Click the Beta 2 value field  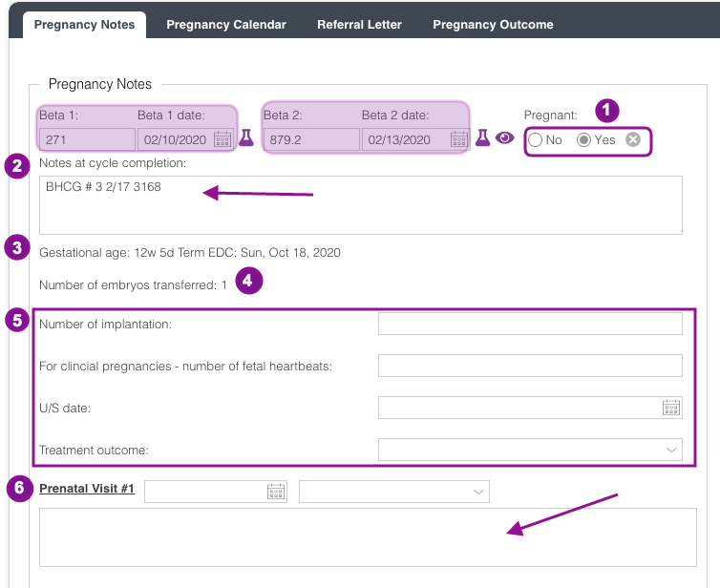(x=310, y=139)
